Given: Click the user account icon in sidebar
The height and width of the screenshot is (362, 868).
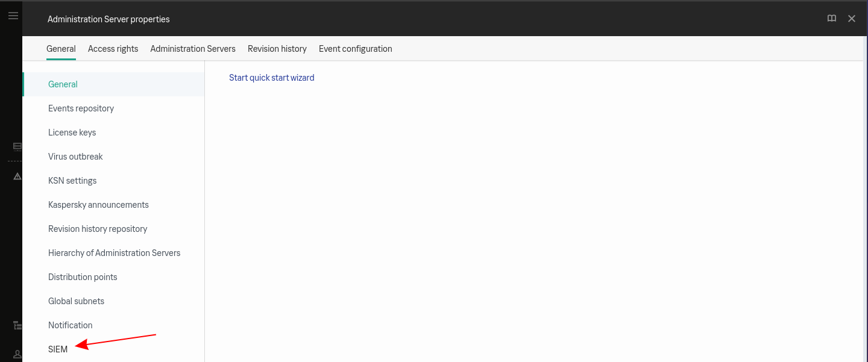Looking at the screenshot, I should pos(17,354).
